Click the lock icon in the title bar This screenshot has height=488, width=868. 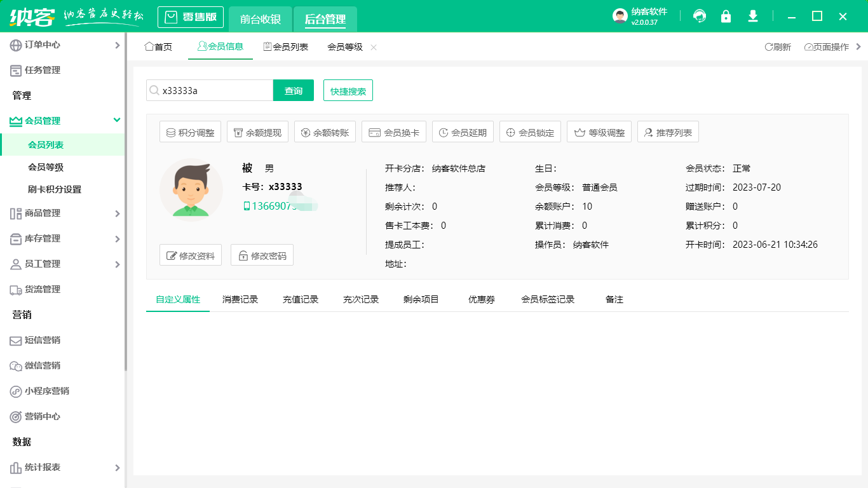click(x=726, y=17)
